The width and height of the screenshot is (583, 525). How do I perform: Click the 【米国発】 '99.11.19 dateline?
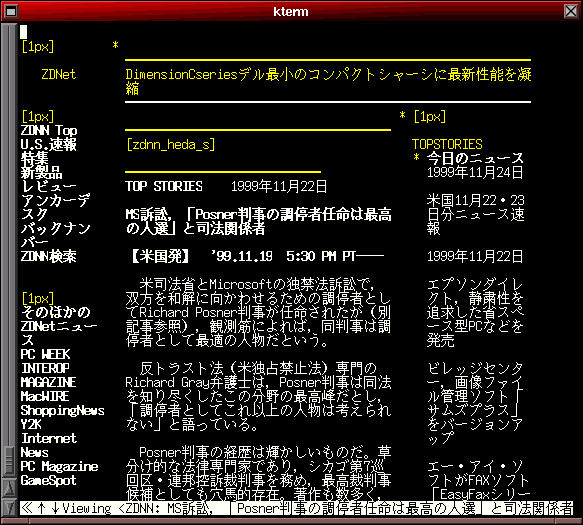pyautogui.click(x=257, y=257)
